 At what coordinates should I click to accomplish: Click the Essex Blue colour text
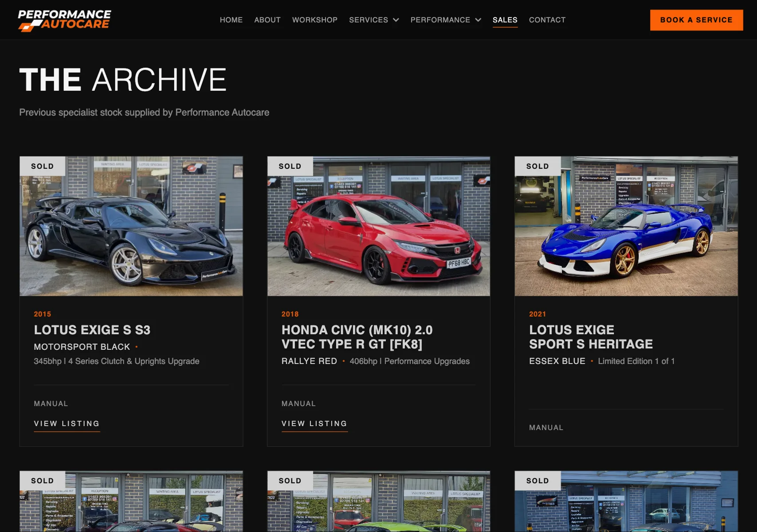tap(557, 361)
